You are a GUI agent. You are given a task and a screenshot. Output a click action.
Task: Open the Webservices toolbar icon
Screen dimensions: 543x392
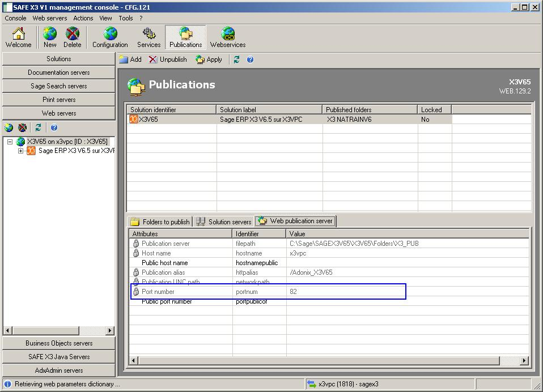(x=228, y=37)
